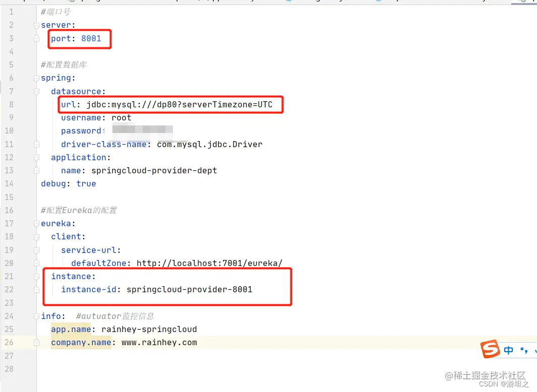Click the username value root
Image resolution: width=537 pixels, height=392 pixels.
pos(122,118)
